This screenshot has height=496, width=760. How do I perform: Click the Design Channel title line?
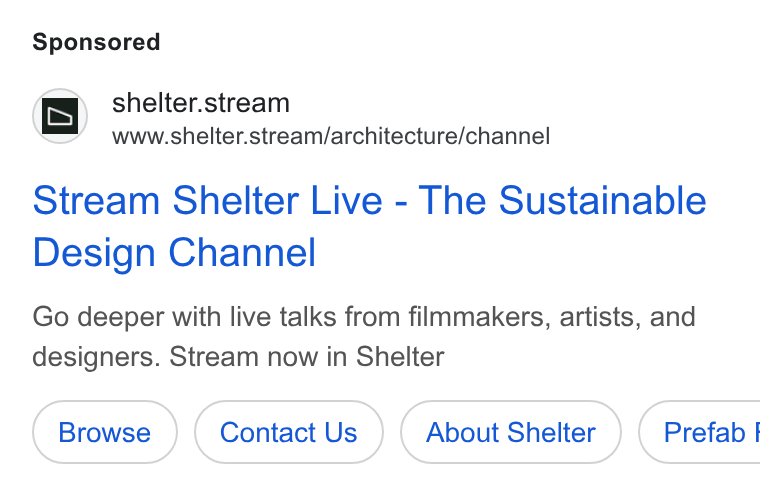(174, 253)
